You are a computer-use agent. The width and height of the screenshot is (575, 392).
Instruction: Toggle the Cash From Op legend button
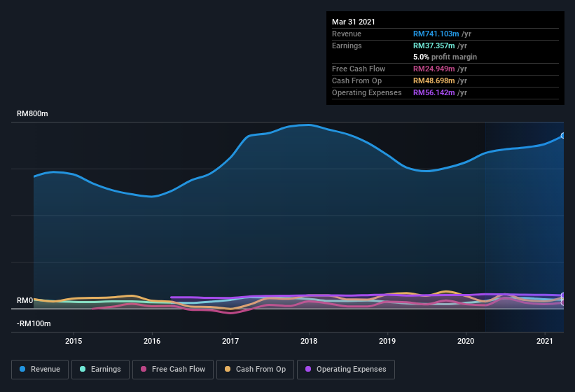[255, 370]
